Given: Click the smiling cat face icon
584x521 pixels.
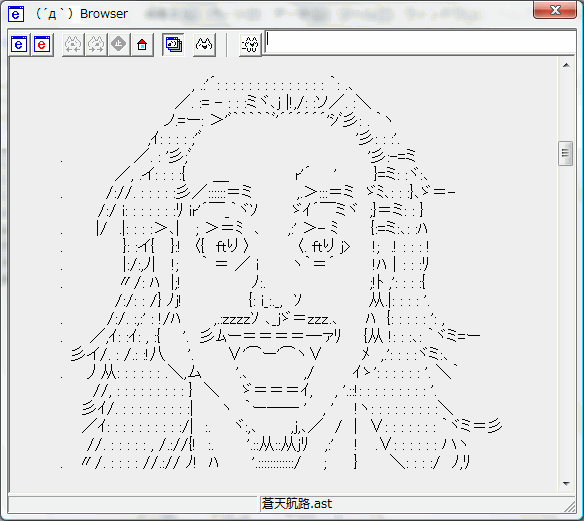Looking at the screenshot, I should pos(204,45).
